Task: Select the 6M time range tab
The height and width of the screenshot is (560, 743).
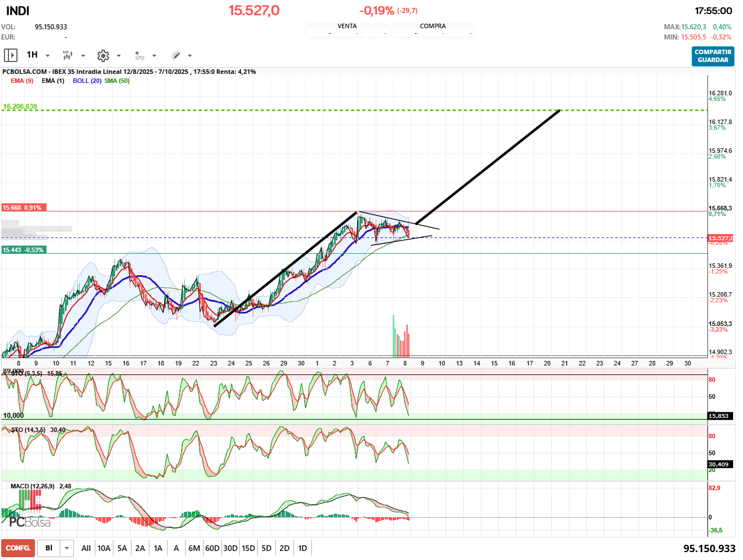Action: pyautogui.click(x=194, y=548)
